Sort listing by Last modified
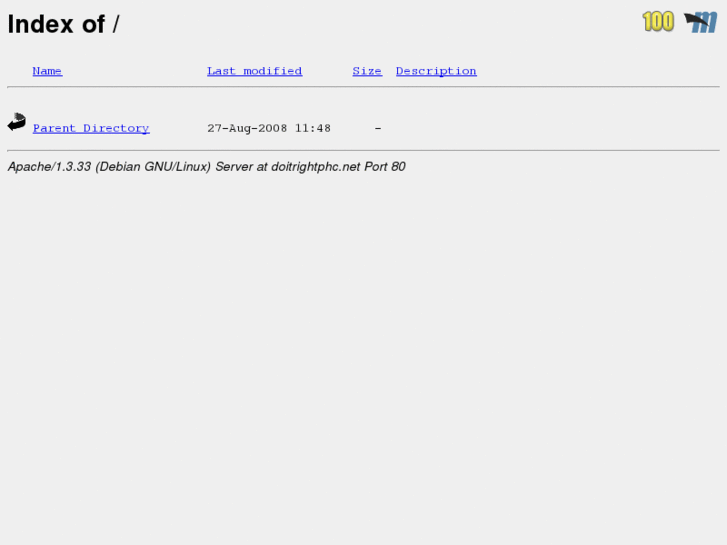The width and height of the screenshot is (727, 545). point(255,71)
